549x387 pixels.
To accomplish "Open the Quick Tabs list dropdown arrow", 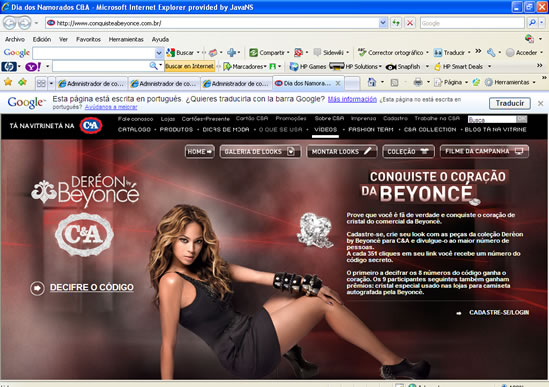I will coord(51,83).
